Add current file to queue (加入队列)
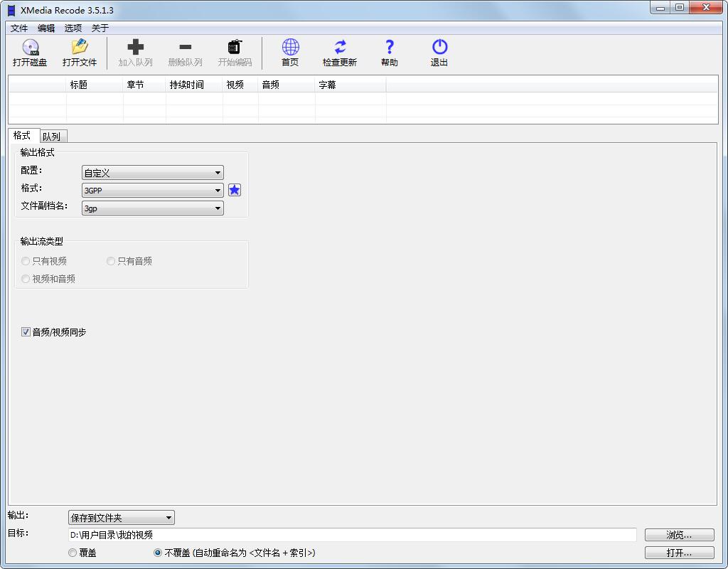 134,53
